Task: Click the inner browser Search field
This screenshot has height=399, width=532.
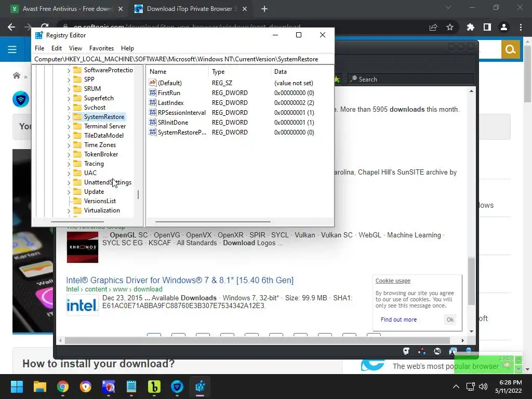Action: (411, 79)
